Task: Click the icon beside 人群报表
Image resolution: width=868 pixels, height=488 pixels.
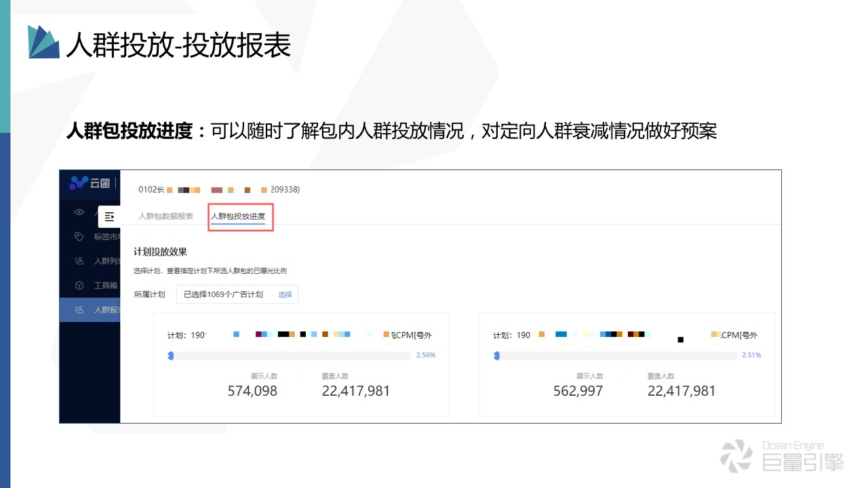Action: (x=79, y=310)
